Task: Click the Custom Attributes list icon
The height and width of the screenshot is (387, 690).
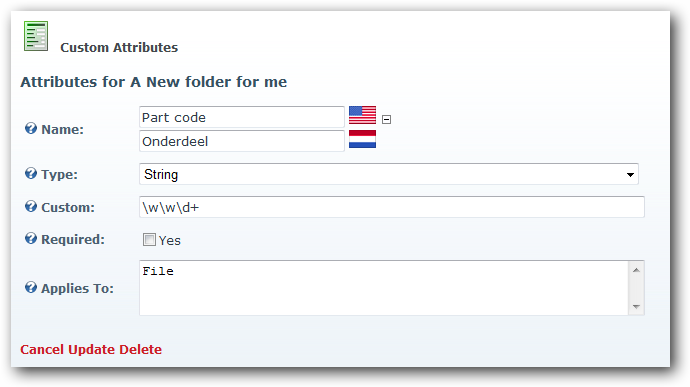Action: (x=36, y=36)
